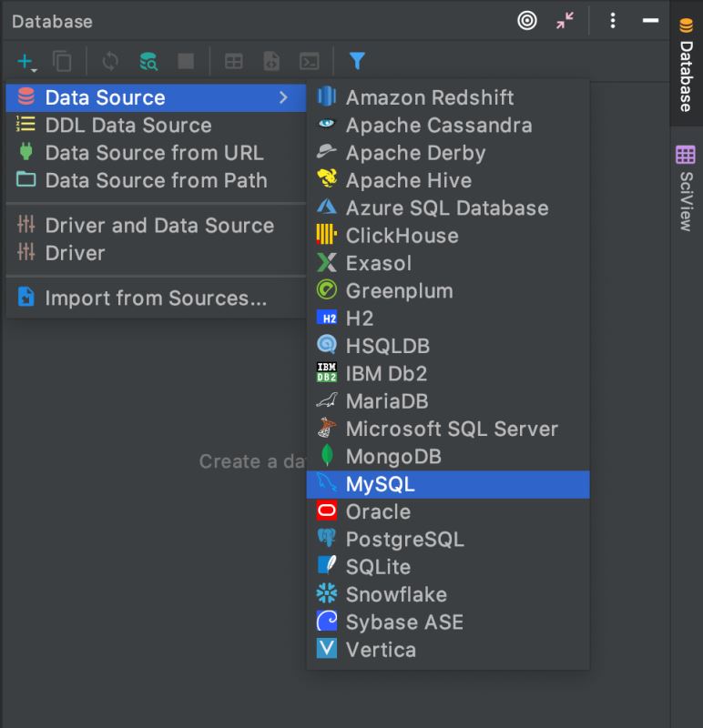The image size is (703, 728).
Task: Click the scroll from editor target icon
Action: pyautogui.click(x=527, y=20)
